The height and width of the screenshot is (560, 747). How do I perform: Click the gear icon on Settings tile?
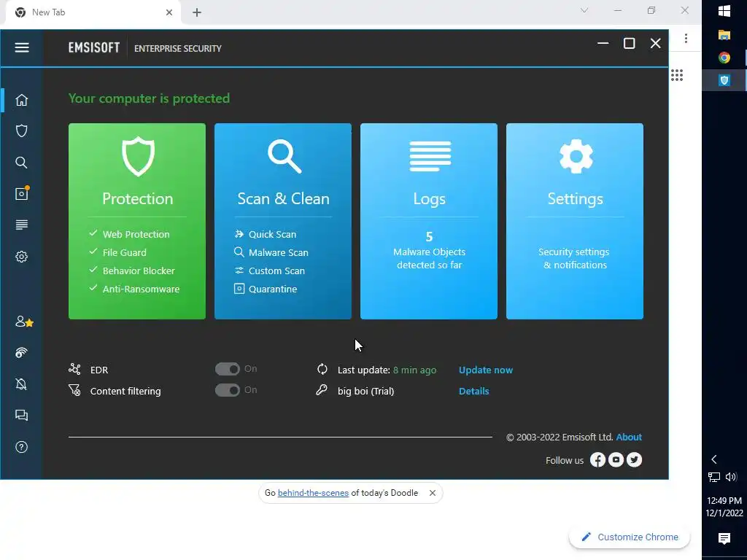pyautogui.click(x=576, y=156)
